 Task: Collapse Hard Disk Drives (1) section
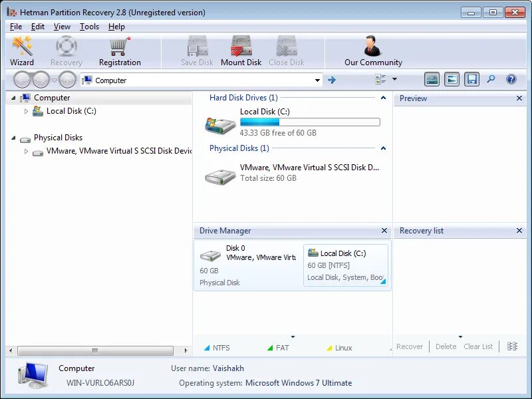(x=383, y=98)
